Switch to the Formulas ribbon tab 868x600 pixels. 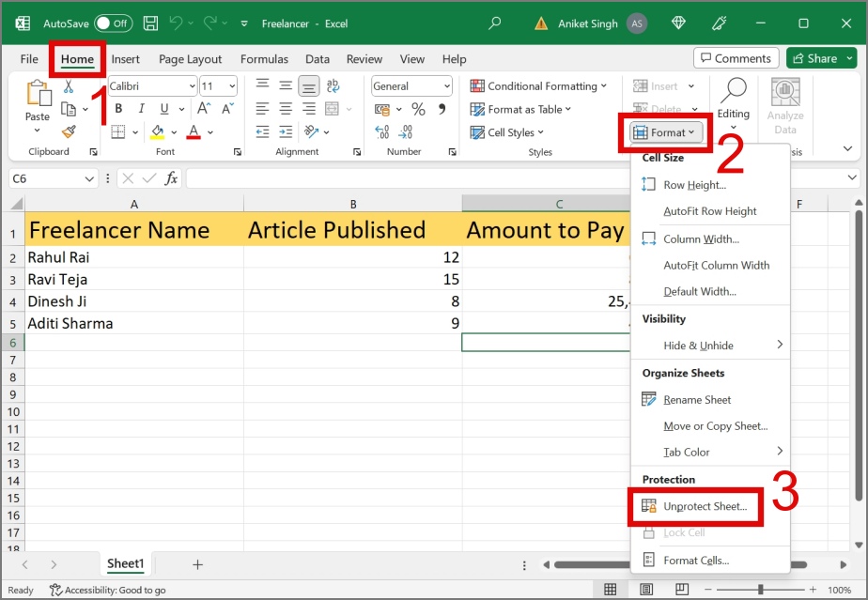click(264, 58)
